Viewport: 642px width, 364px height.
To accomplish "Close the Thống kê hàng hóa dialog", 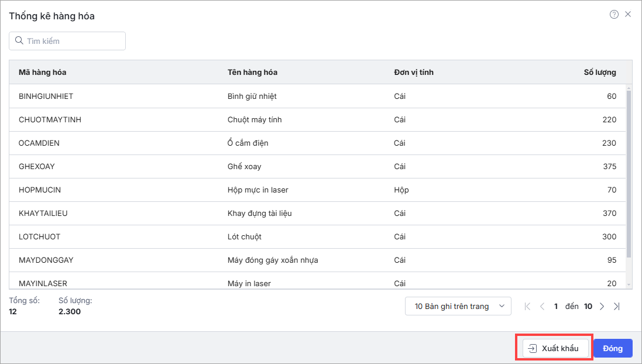I will 628,15.
